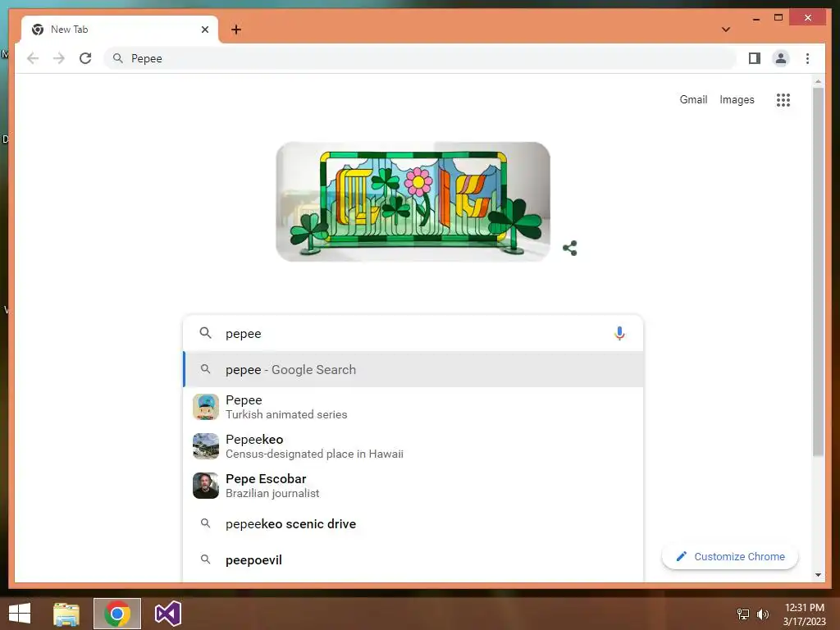This screenshot has width=840, height=630.
Task: Click the Customize Chrome button
Action: pyautogui.click(x=729, y=557)
